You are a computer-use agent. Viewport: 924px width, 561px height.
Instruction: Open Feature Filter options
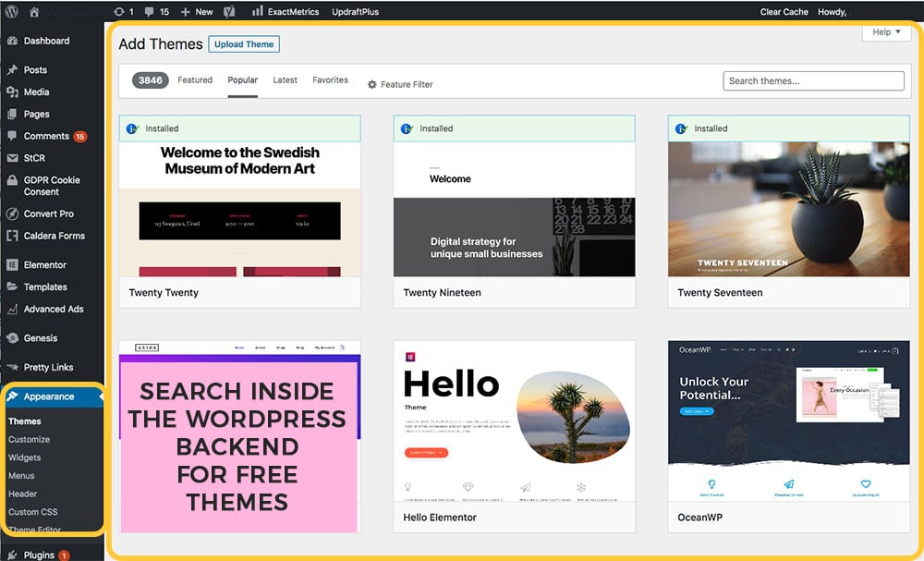pos(400,84)
